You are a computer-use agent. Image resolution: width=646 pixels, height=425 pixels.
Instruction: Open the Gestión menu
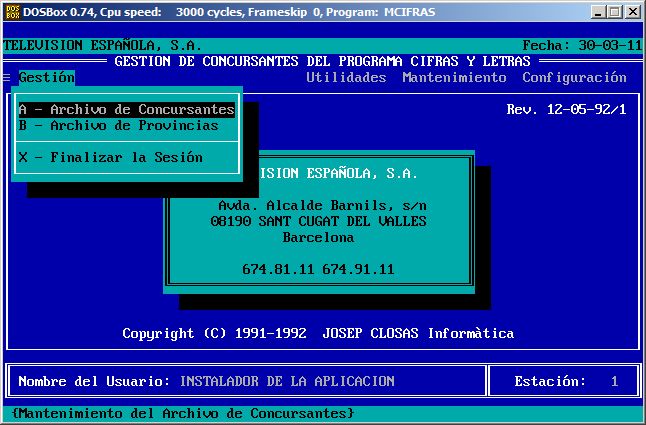(46, 78)
